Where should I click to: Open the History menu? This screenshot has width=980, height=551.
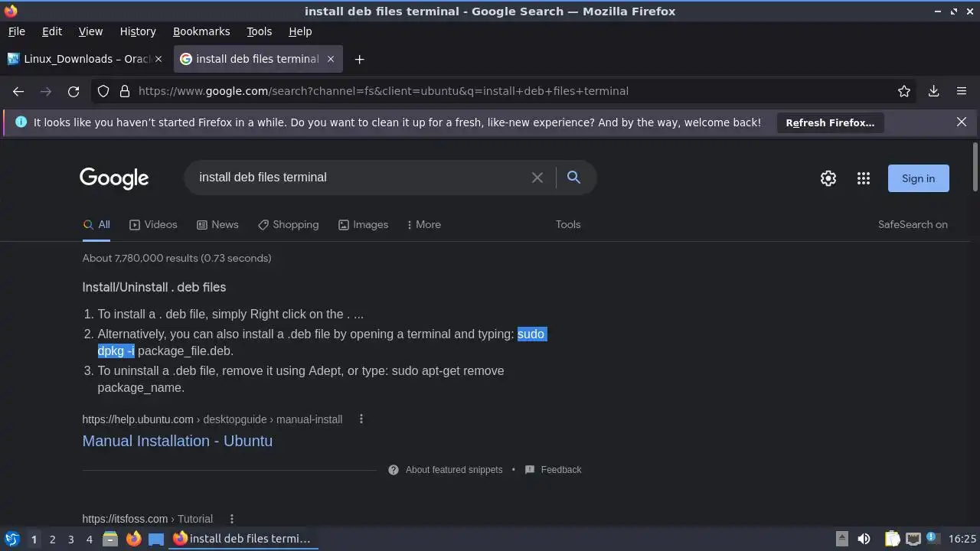pos(138,31)
